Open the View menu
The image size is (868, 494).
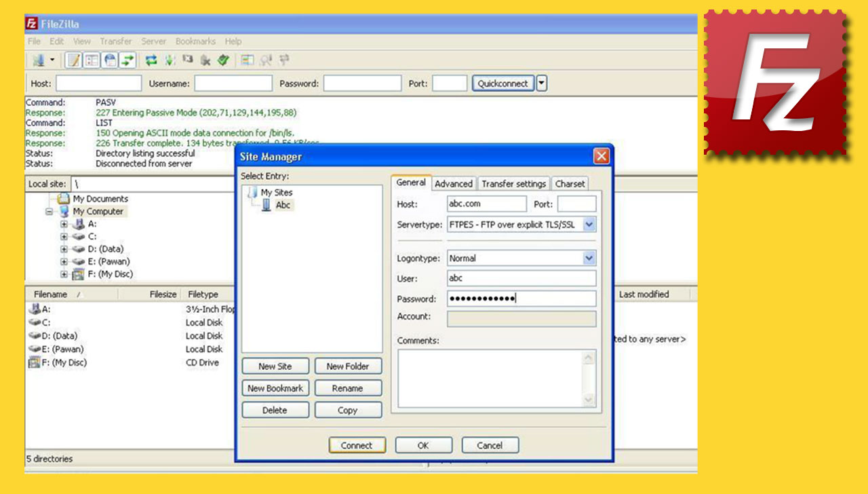[x=82, y=41]
